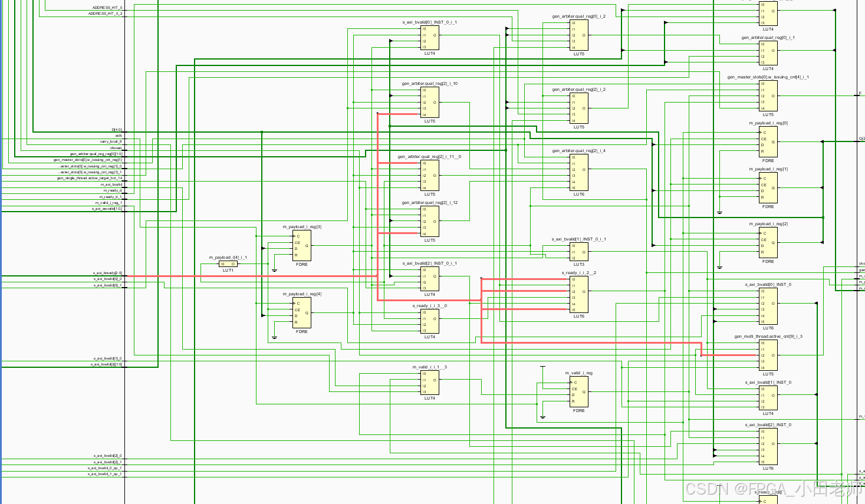Image resolution: width=865 pixels, height=504 pixels.
Task: Click the s_axi_bvalid[2][1:0] port label
Action: [107, 364]
